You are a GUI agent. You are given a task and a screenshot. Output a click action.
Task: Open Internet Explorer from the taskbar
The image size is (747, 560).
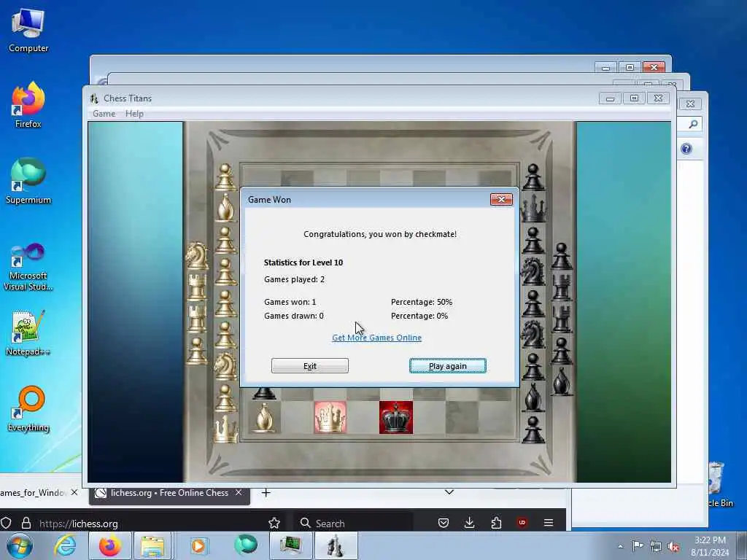[x=65, y=545]
